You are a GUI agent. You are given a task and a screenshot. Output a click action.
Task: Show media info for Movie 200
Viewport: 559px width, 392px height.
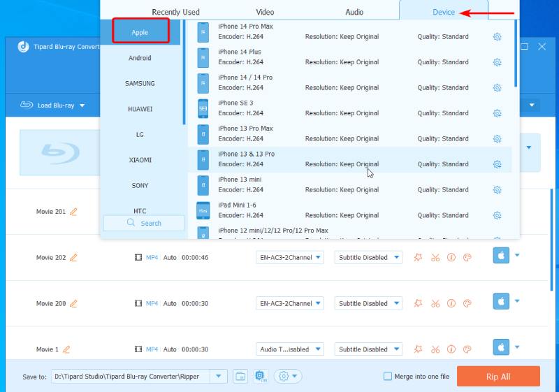[451, 303]
